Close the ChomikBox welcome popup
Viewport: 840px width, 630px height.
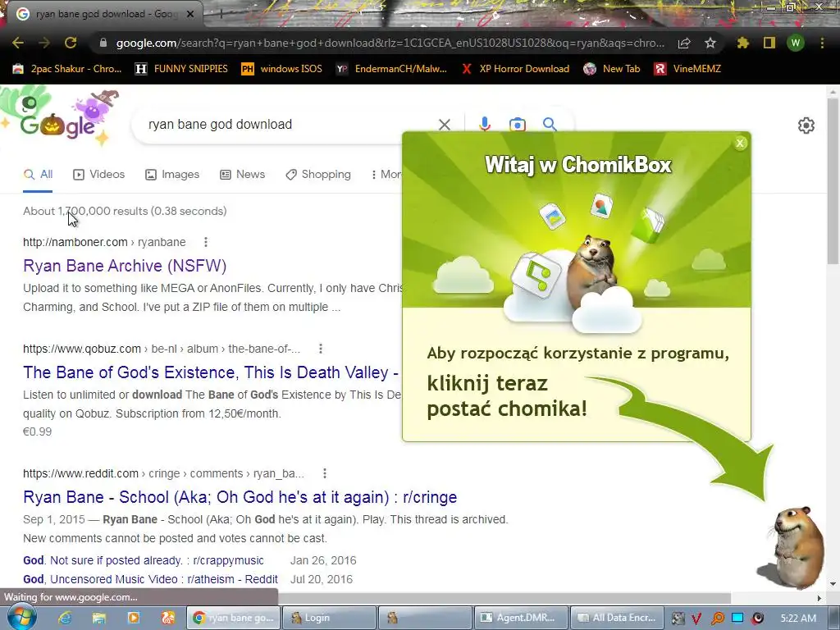click(740, 143)
